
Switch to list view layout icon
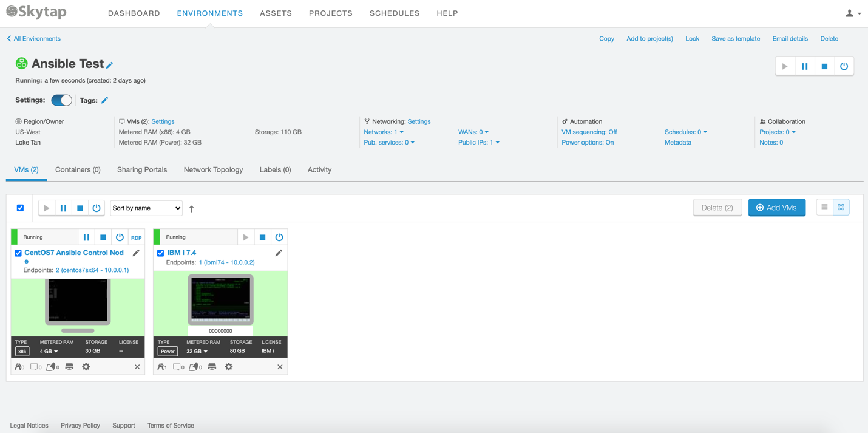pyautogui.click(x=824, y=208)
